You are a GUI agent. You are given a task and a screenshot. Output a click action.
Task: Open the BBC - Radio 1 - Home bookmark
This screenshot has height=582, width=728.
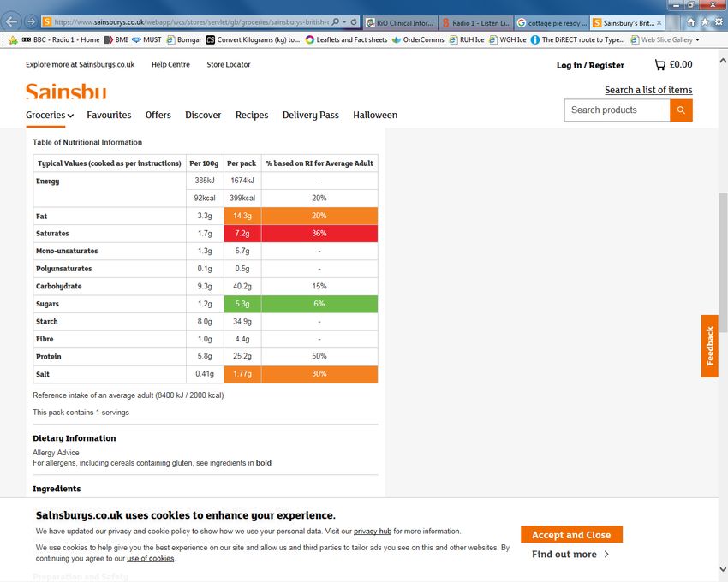(61, 40)
